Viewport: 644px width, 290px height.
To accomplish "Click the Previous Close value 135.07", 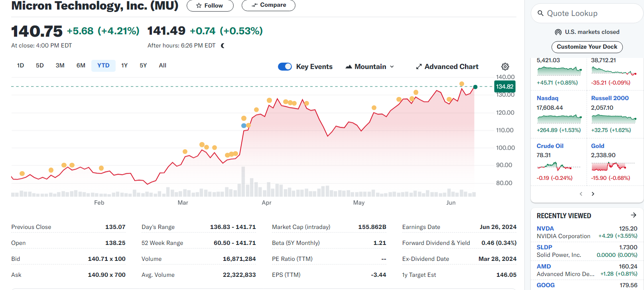I will pyautogui.click(x=115, y=227).
